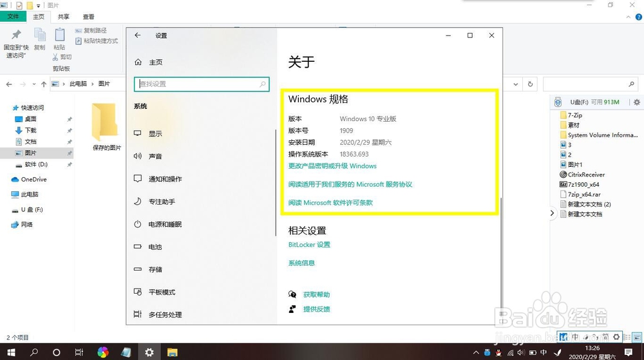Viewport: 644px width, 360px height.
Task: Open gear settings in U盘 panel
Action: [x=637, y=102]
